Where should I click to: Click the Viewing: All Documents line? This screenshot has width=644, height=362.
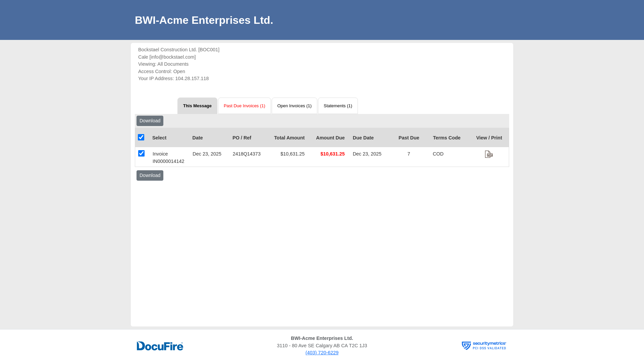point(163,64)
